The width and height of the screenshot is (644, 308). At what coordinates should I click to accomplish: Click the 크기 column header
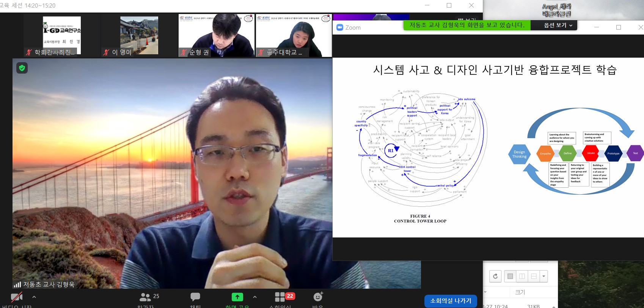(520, 292)
